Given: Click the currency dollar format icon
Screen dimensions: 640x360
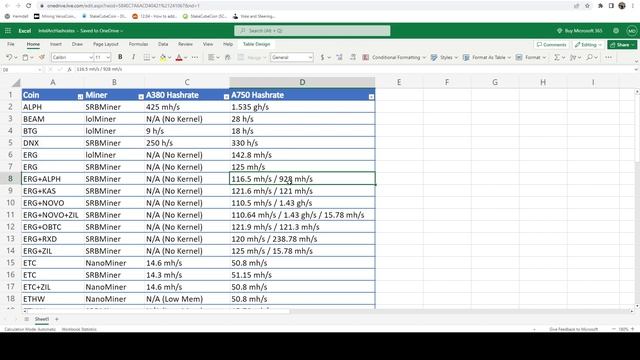Looking at the screenshot, I should coord(322,58).
